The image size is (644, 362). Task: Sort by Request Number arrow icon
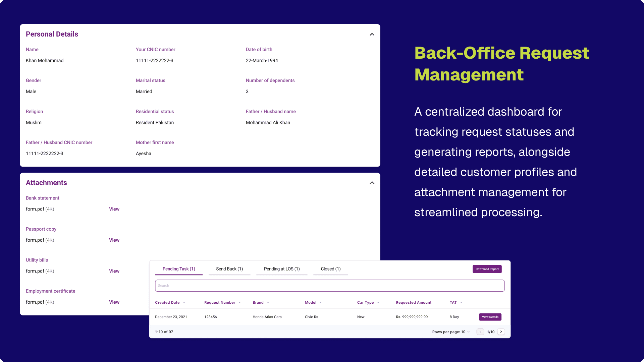[240, 303]
